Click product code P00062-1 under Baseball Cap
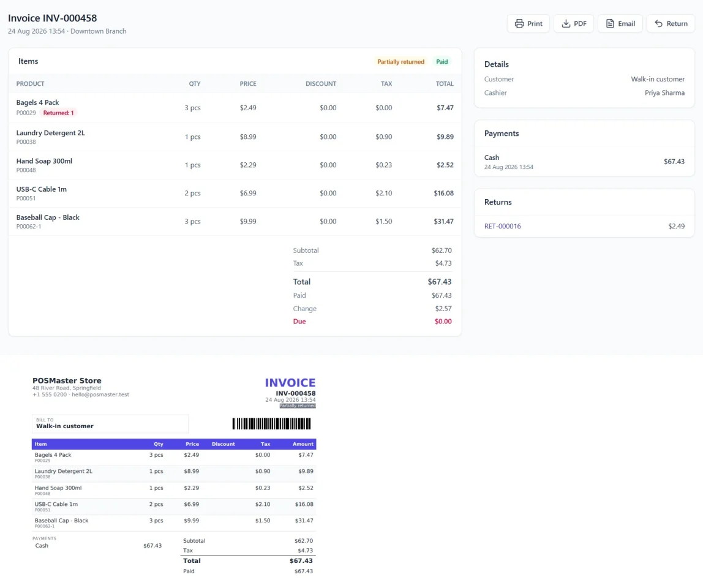This screenshot has width=703, height=588. coord(29,227)
